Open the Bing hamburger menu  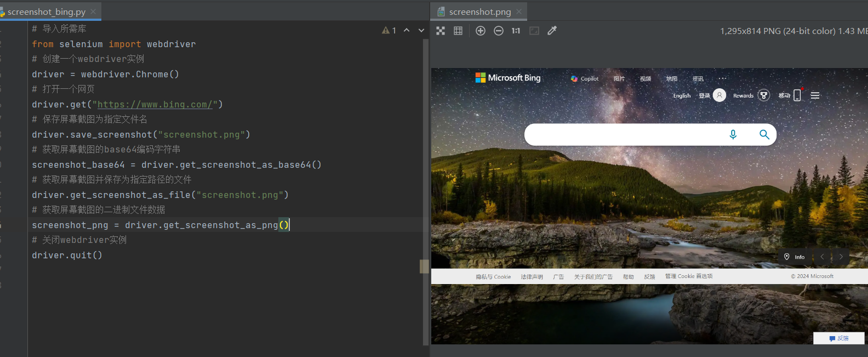(x=815, y=95)
